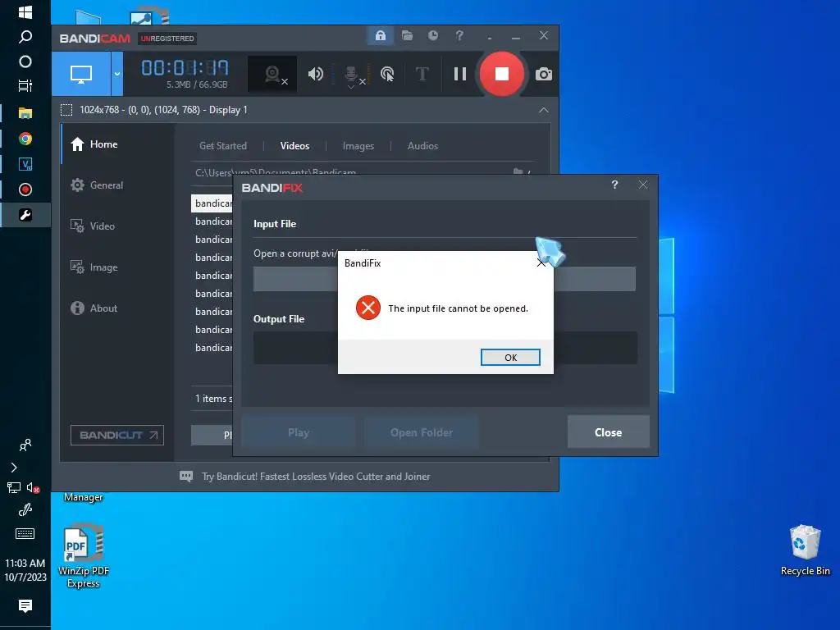The height and width of the screenshot is (630, 840).
Task: Open the touch keyboard icon in tray
Action: 25,533
